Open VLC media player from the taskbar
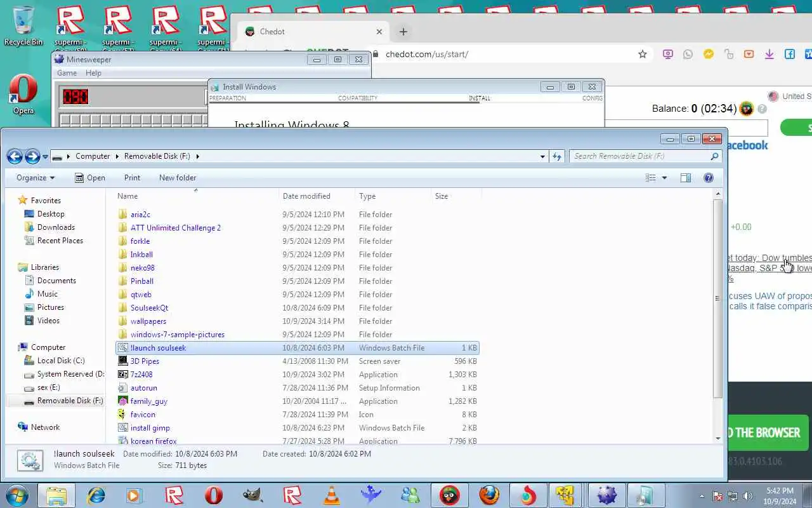Image resolution: width=812 pixels, height=508 pixels. pyautogui.click(x=332, y=495)
